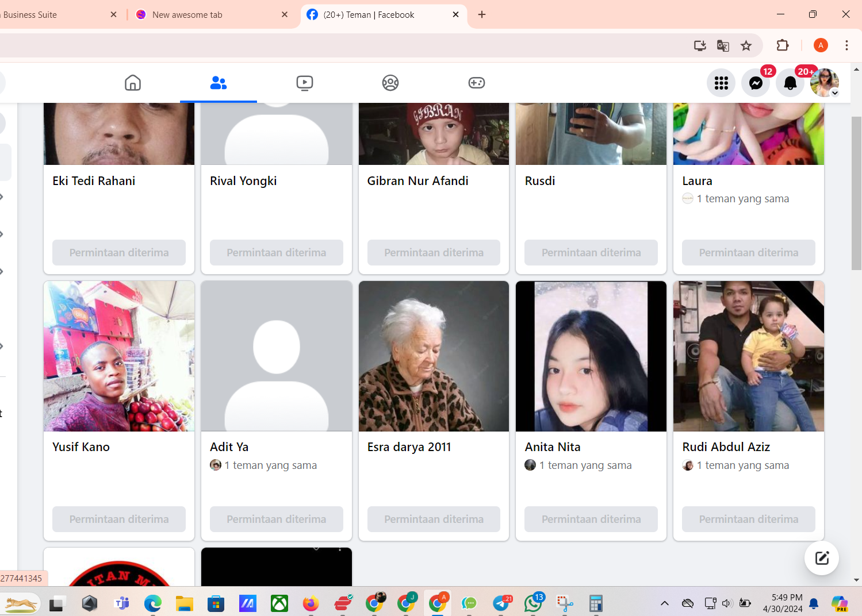The image size is (862, 616).
Task: Click the new message compose icon
Action: tap(822, 558)
